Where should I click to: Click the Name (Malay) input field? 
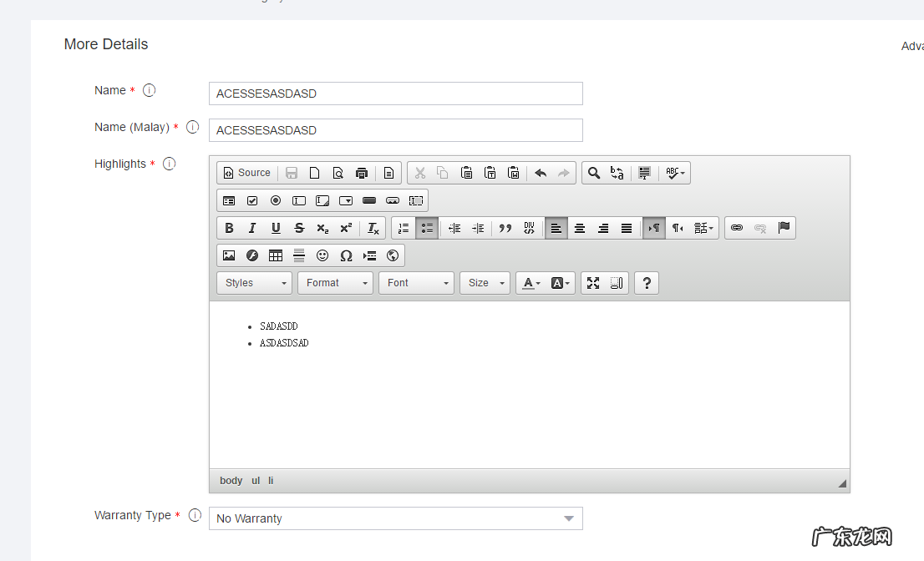396,130
